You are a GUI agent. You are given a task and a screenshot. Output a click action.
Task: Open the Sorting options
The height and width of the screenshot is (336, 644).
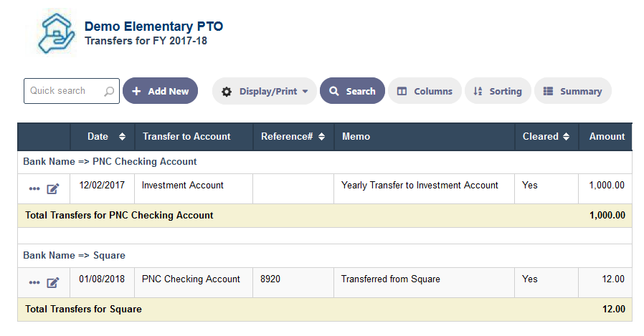coord(498,91)
